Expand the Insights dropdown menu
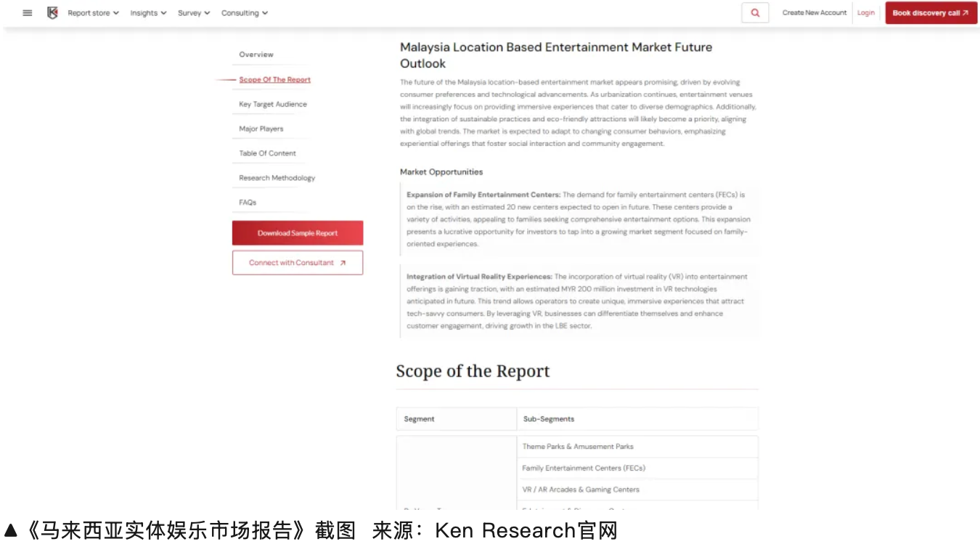The image size is (980, 552). tap(148, 13)
